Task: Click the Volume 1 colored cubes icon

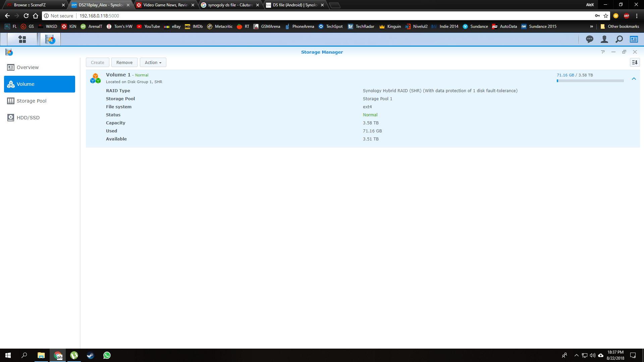Action: tap(95, 78)
